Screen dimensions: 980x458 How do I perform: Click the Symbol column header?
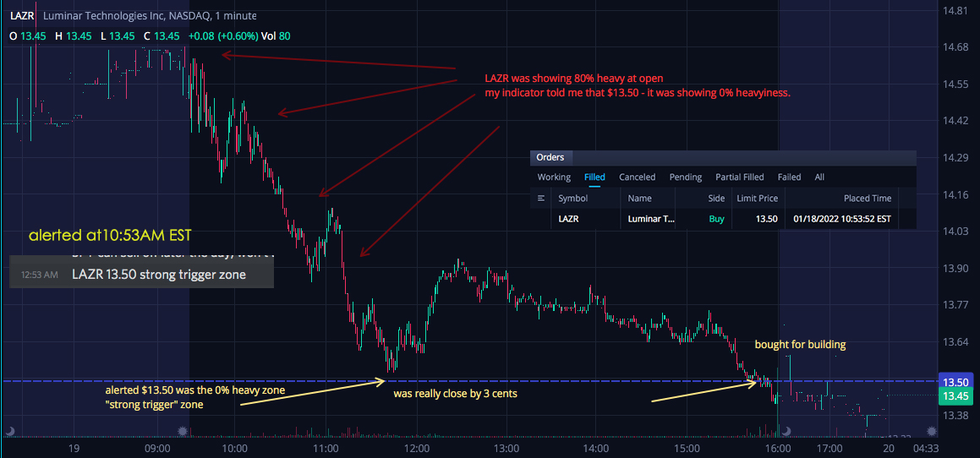572,199
